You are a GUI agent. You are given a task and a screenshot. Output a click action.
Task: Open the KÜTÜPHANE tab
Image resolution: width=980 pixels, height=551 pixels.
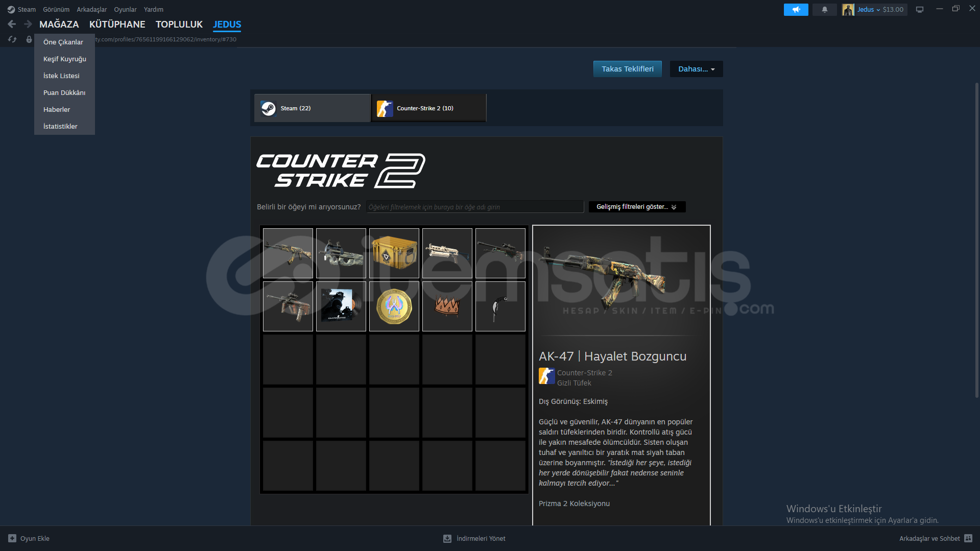[x=117, y=24]
